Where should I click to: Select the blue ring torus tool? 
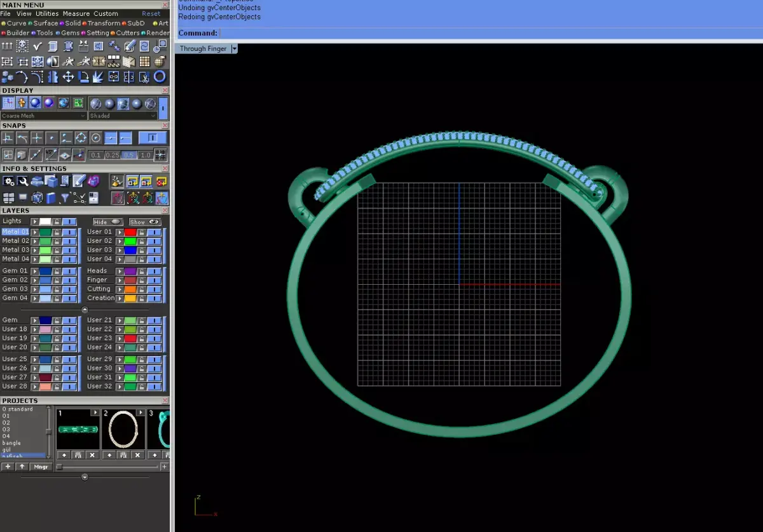pos(160,76)
